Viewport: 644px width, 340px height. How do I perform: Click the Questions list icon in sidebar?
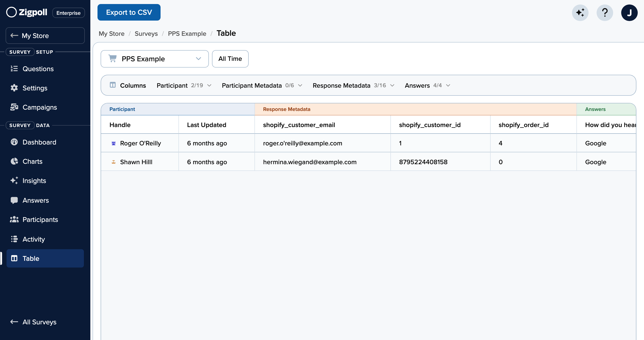[x=14, y=68]
